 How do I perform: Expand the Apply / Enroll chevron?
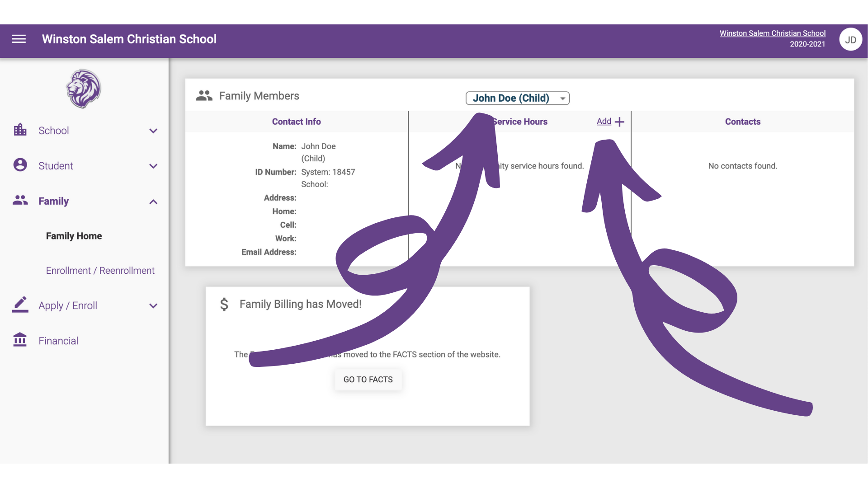coord(153,306)
